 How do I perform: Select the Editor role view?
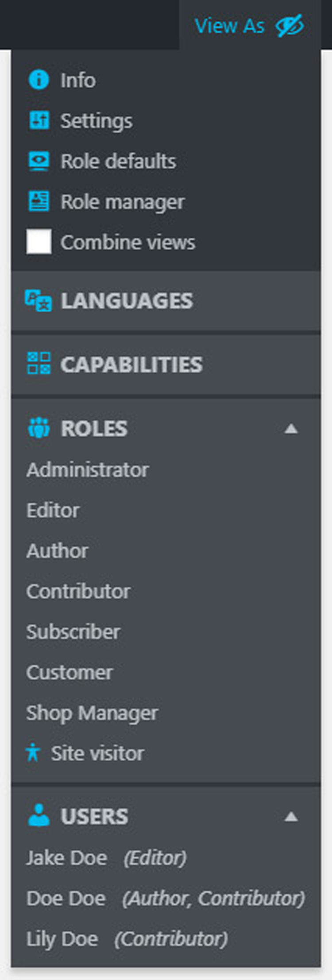pyautogui.click(x=53, y=510)
